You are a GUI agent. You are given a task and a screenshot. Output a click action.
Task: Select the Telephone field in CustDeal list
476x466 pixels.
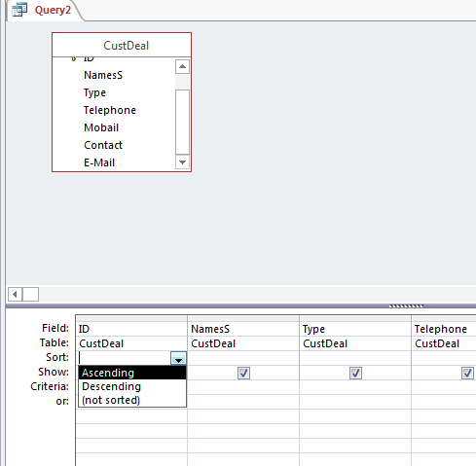pos(110,110)
